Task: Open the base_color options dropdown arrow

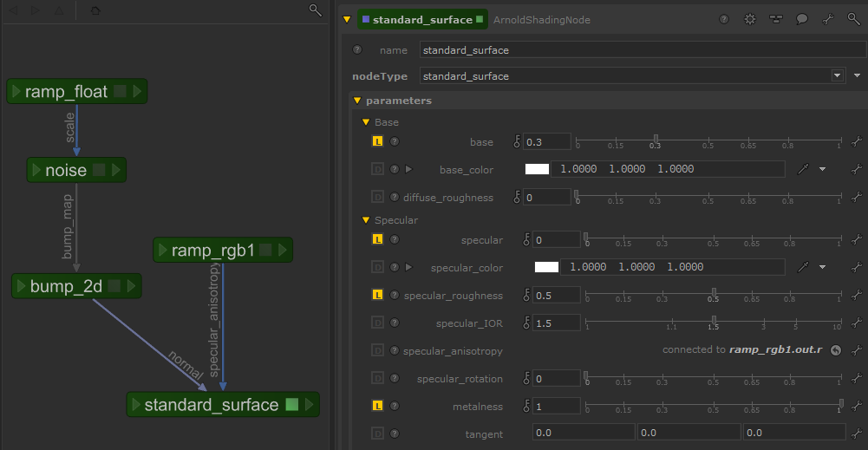Action: click(x=823, y=169)
